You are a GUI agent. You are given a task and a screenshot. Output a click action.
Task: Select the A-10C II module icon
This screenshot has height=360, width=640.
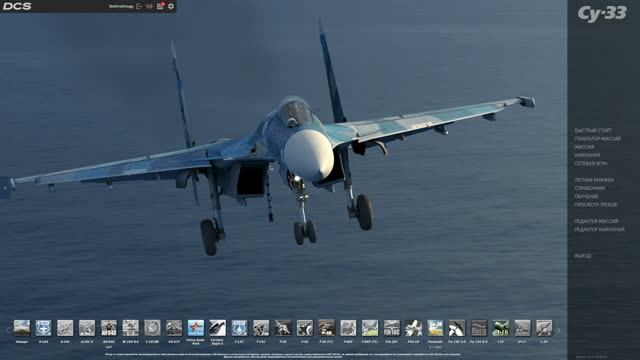click(87, 328)
